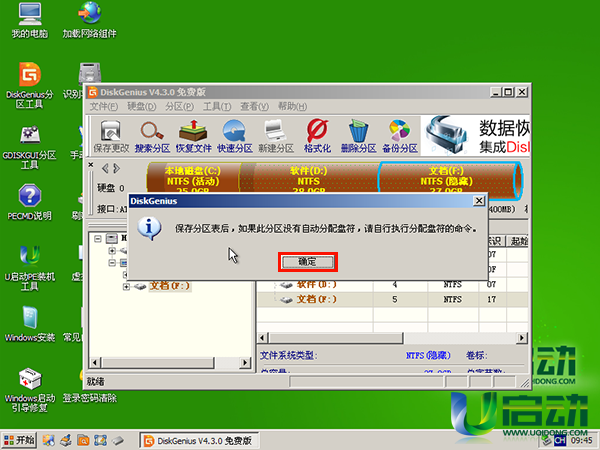Open Windows启动引导修复 desktop icon
The height and width of the screenshot is (450, 600).
click(29, 390)
